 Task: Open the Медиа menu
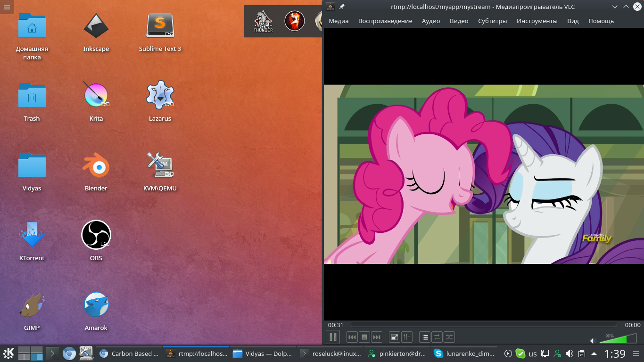click(x=339, y=21)
